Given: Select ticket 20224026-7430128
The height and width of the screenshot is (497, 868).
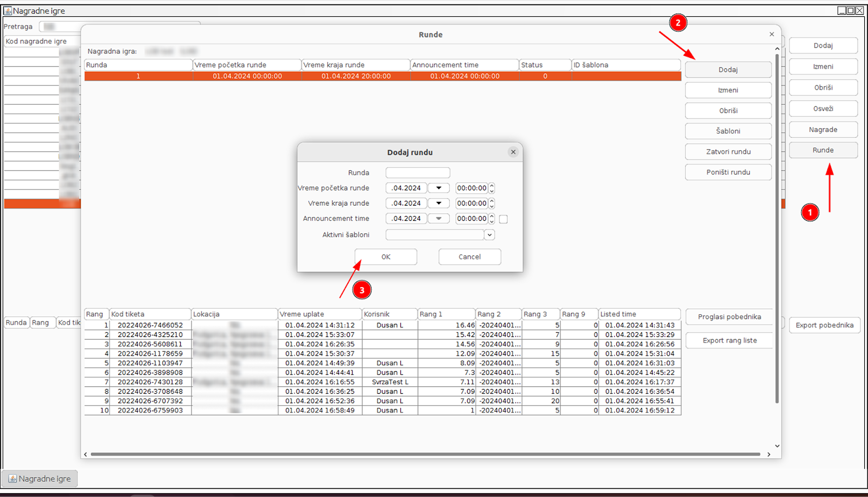Looking at the screenshot, I should coord(150,382).
